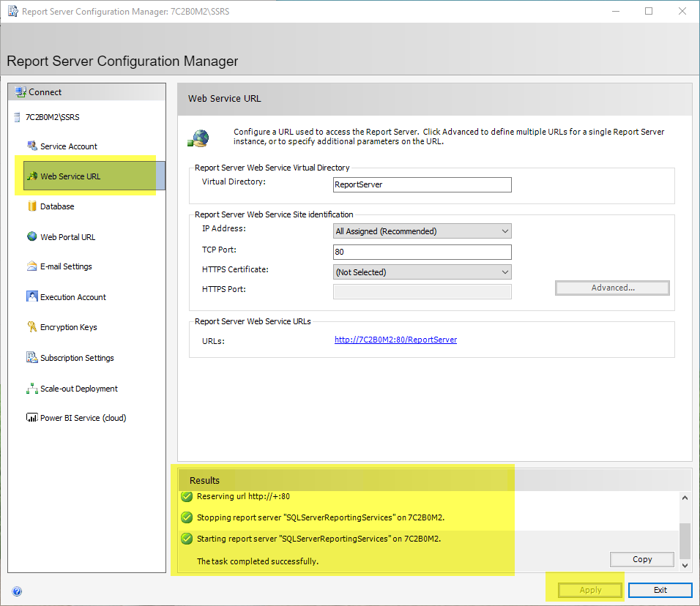Click the Connect button in sidebar

coord(45,92)
